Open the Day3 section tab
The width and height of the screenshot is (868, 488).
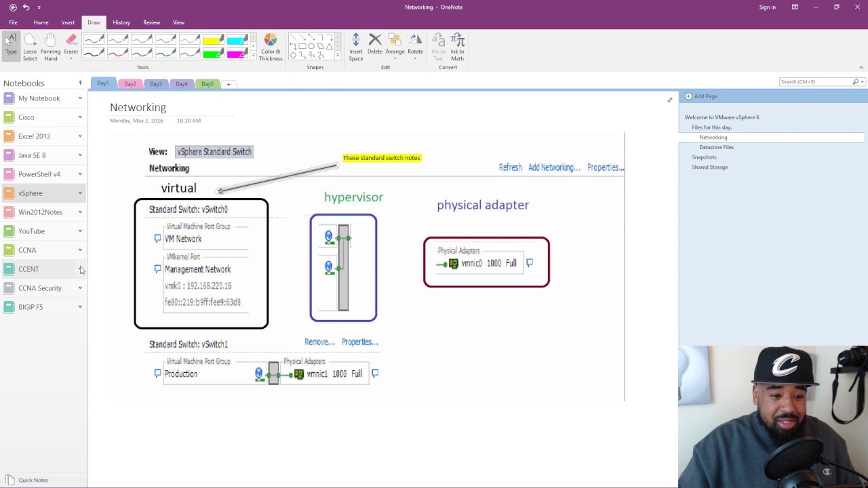coord(156,84)
